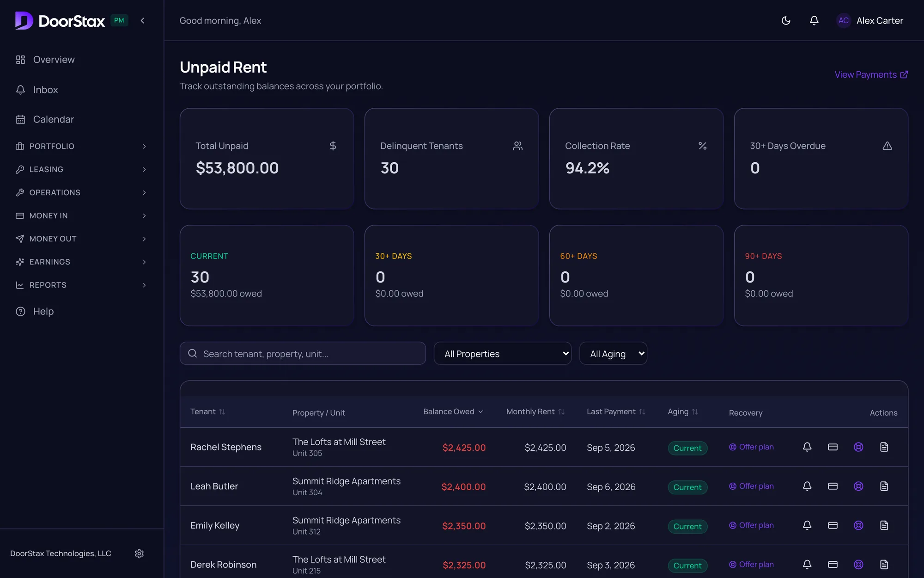
Task: Send reminder bell for Rachel Stephens
Action: click(x=807, y=447)
